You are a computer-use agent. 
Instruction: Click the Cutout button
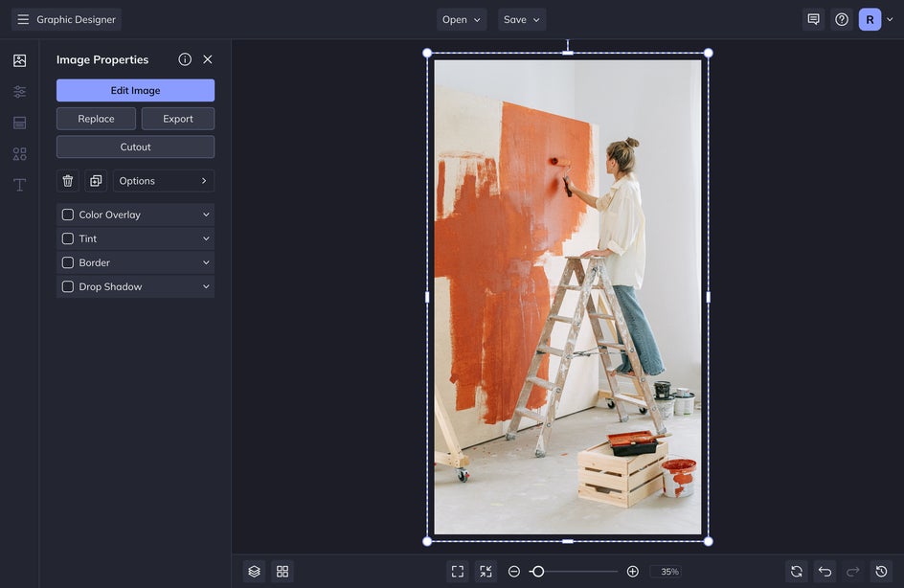point(135,147)
